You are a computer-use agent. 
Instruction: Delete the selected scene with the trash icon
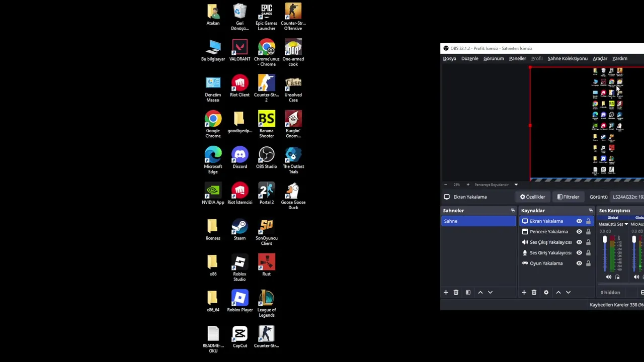(x=456, y=292)
